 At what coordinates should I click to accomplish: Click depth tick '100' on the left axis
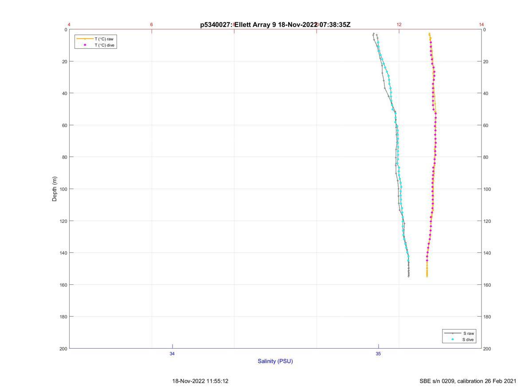tap(63, 189)
